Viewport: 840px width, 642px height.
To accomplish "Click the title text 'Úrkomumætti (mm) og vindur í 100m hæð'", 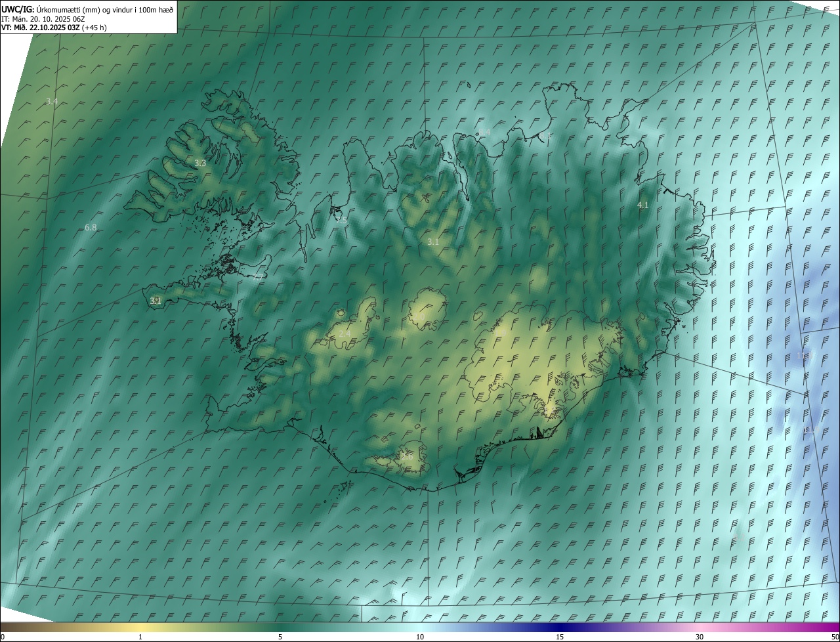I will tap(105, 9).
